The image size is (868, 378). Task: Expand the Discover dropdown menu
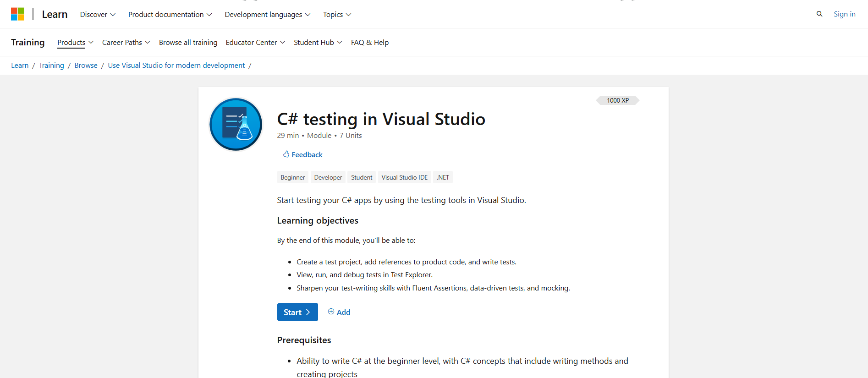(98, 15)
